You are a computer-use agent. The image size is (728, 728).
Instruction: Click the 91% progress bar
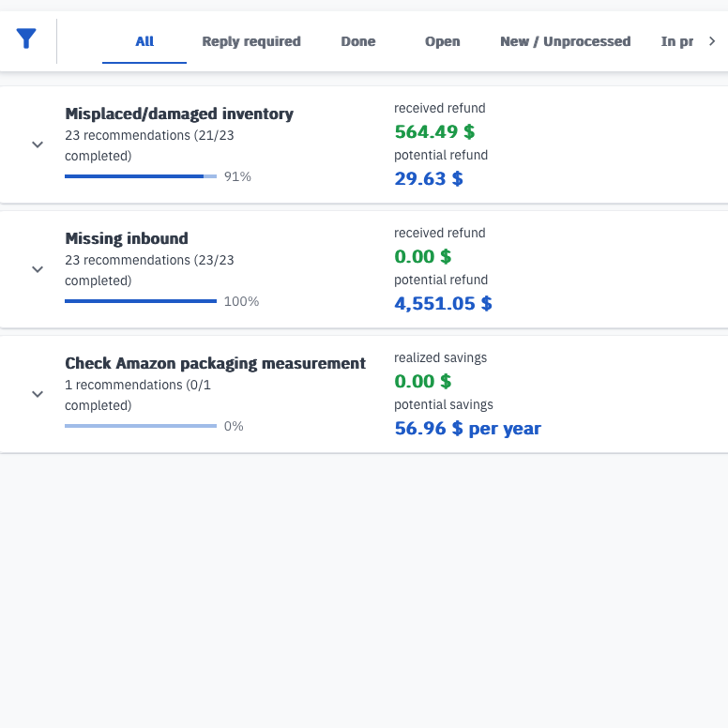coord(141,176)
